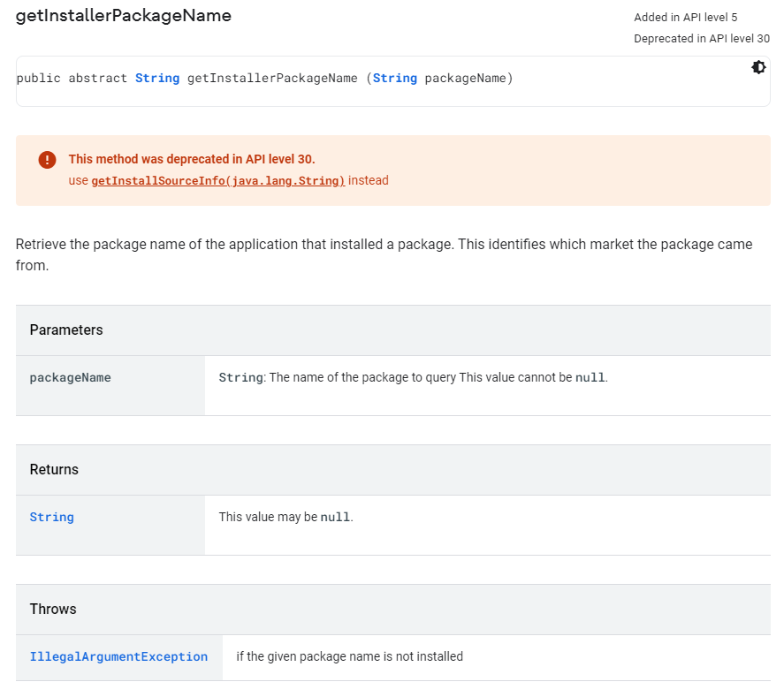
Task: Toggle the code block dark theme icon
Action: pos(758,67)
